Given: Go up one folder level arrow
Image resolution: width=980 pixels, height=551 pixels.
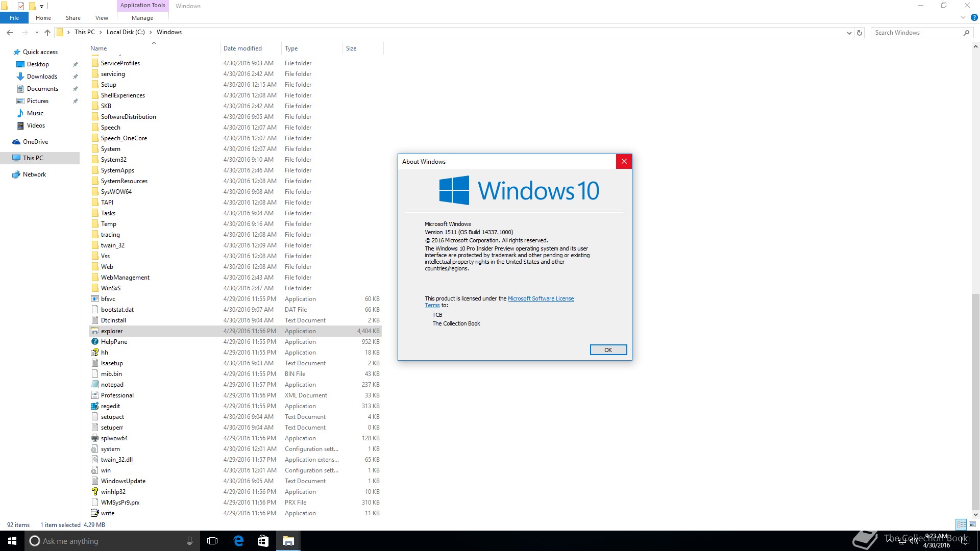Looking at the screenshot, I should [x=47, y=32].
